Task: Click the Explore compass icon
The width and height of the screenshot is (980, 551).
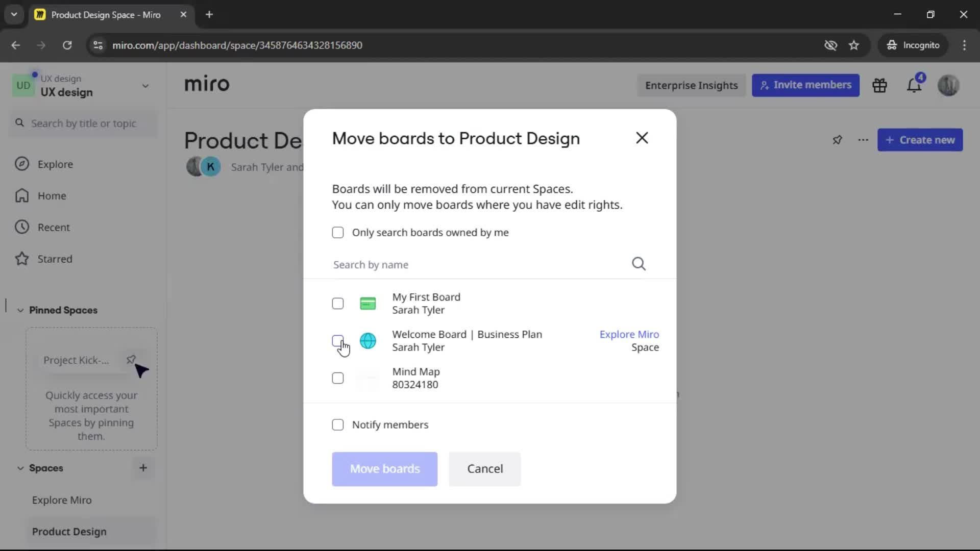Action: click(22, 164)
